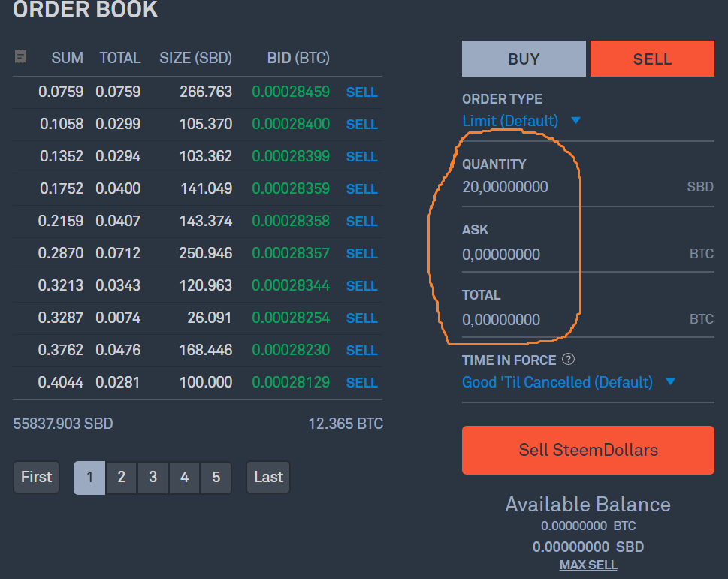Select bid price 0.00028129
The width and height of the screenshot is (728, 579).
(291, 382)
